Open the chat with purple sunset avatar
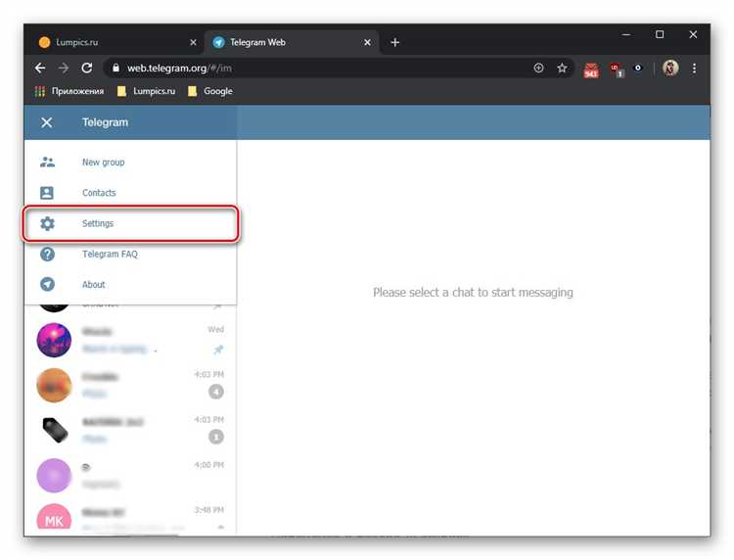 (130, 340)
